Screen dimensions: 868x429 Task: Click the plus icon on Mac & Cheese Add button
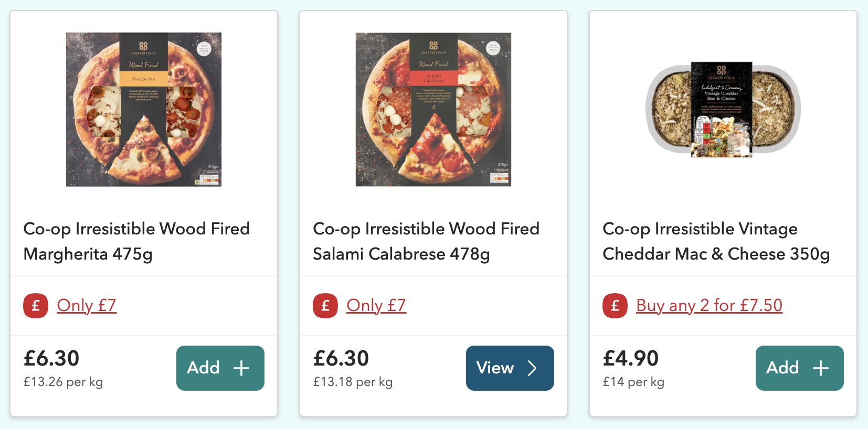[x=821, y=368]
